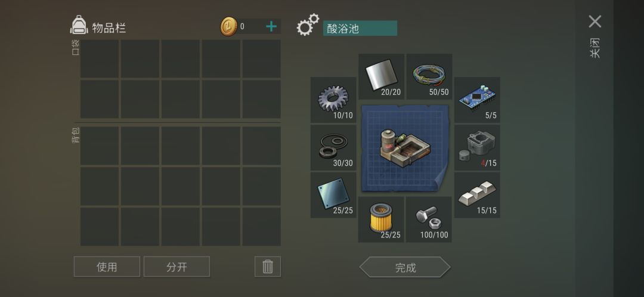Image resolution: width=644 pixels, height=297 pixels.
Task: Select the wiring material slot 50/50
Action: pyautogui.click(x=429, y=76)
